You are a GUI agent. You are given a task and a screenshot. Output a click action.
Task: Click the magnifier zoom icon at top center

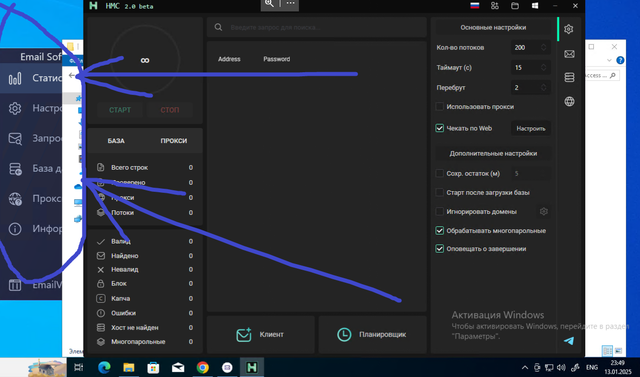(x=269, y=4)
